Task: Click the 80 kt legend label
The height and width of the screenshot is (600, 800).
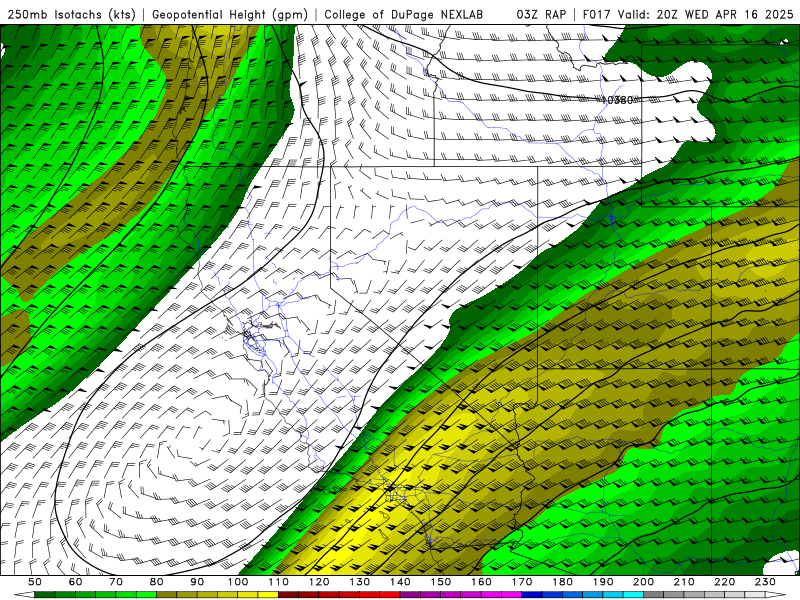Action: point(157,582)
